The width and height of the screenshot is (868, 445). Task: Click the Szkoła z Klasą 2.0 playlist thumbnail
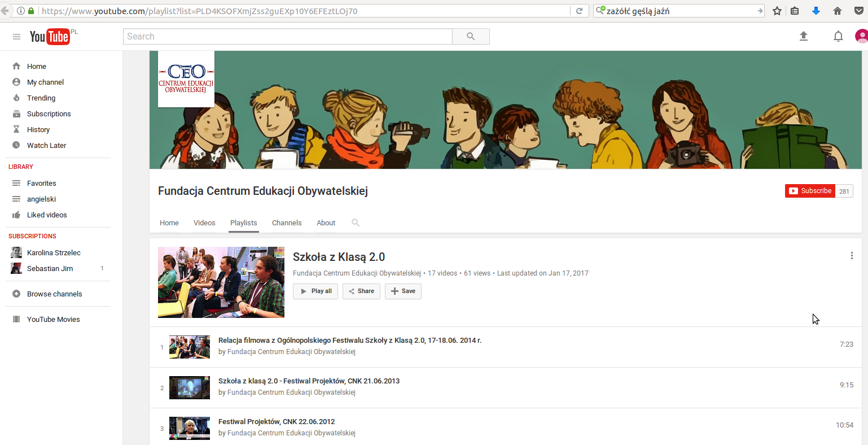[x=221, y=282]
